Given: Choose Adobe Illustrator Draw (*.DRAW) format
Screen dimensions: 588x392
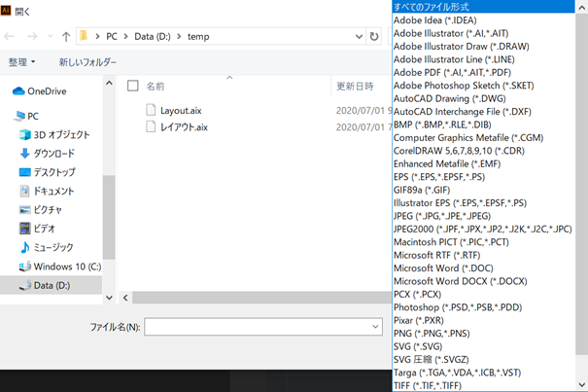Looking at the screenshot, I should coord(483,47).
